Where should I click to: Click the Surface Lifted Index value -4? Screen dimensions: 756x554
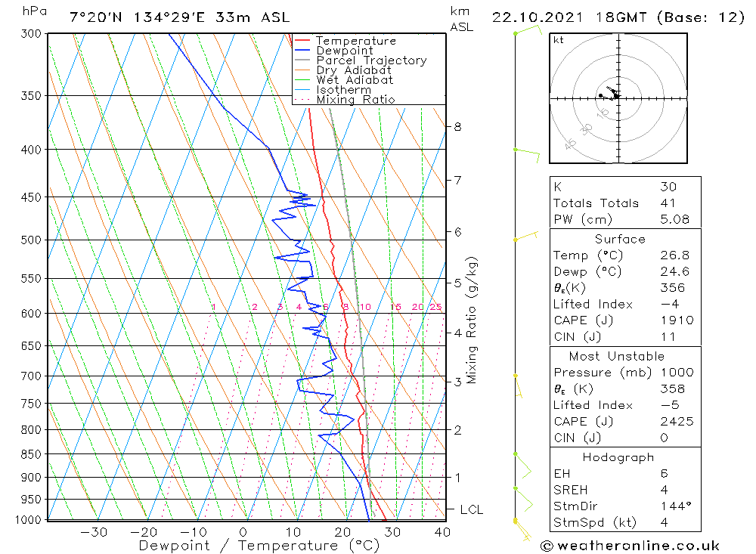(670, 305)
